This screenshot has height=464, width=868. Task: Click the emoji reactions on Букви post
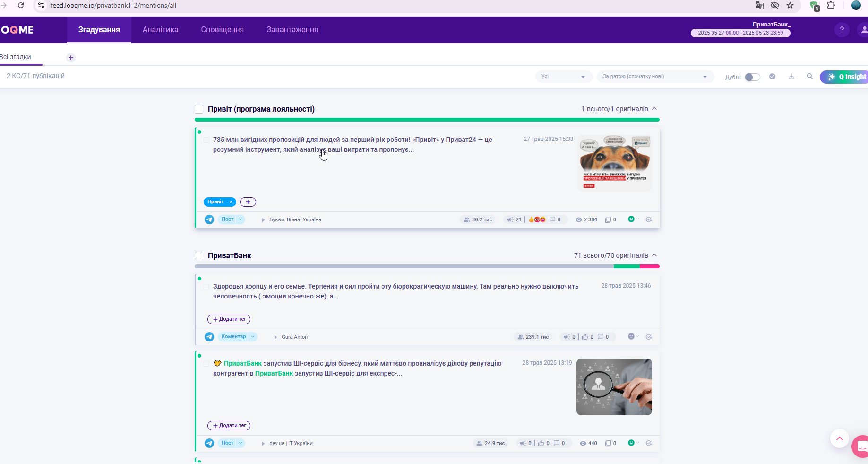click(537, 219)
